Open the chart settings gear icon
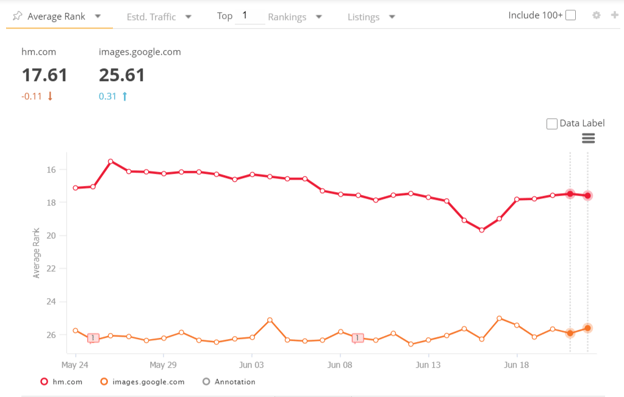 596,15
